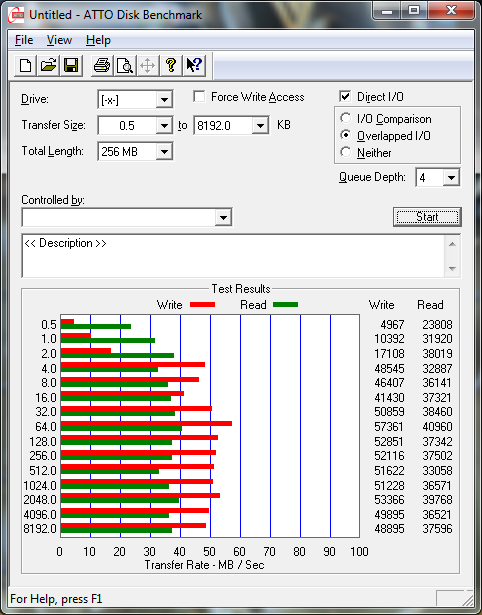Click the ATTO application icon in title bar
482x615 pixels.
coord(17,15)
